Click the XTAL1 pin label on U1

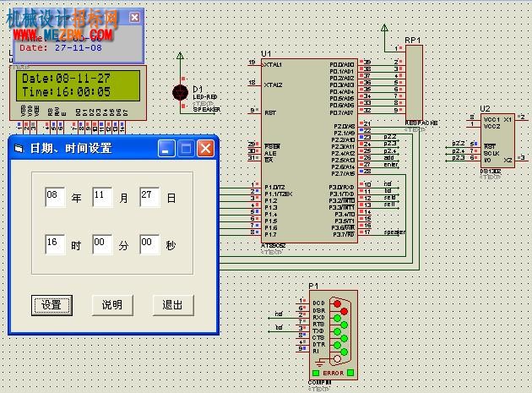tap(273, 64)
